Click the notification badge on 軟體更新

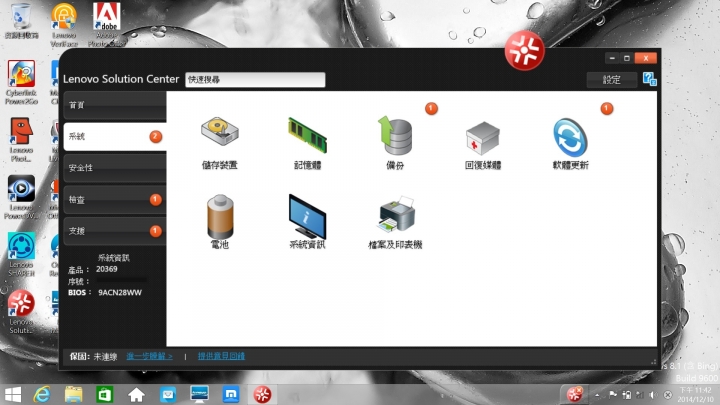(x=607, y=109)
